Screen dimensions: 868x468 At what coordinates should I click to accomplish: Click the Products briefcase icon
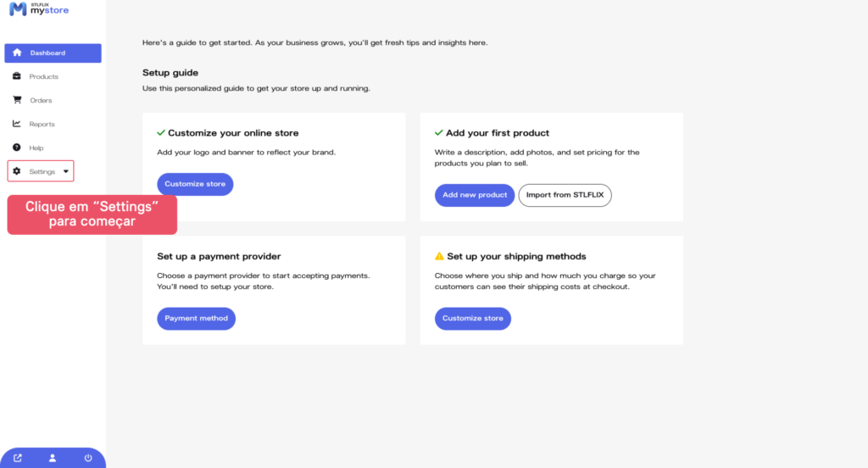[17, 76]
